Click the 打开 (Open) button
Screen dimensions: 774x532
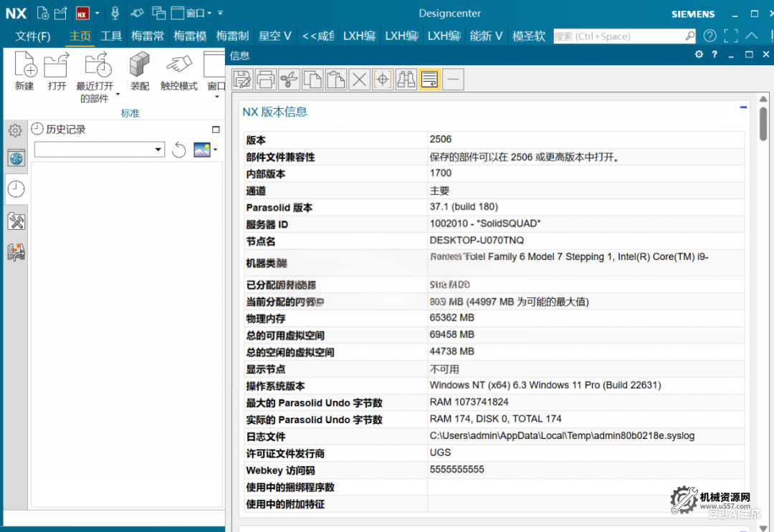pos(57,67)
